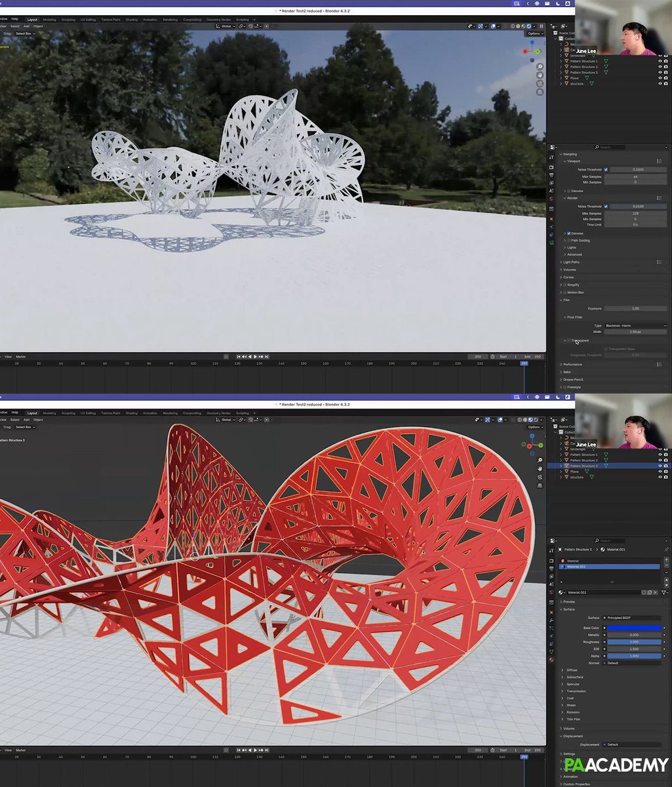Switch to the Sculpting workspace tab in the red-model window
Viewport: 672px width, 787px height.
[x=68, y=413]
